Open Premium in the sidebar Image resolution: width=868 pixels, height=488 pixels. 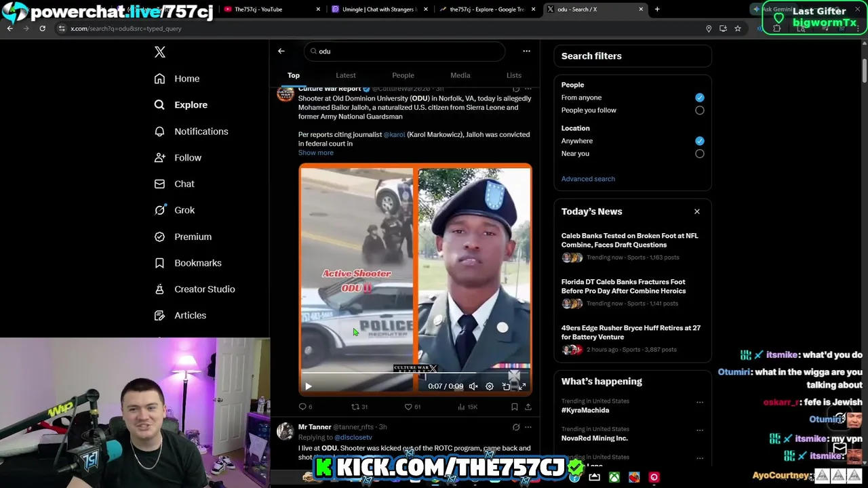183,237
